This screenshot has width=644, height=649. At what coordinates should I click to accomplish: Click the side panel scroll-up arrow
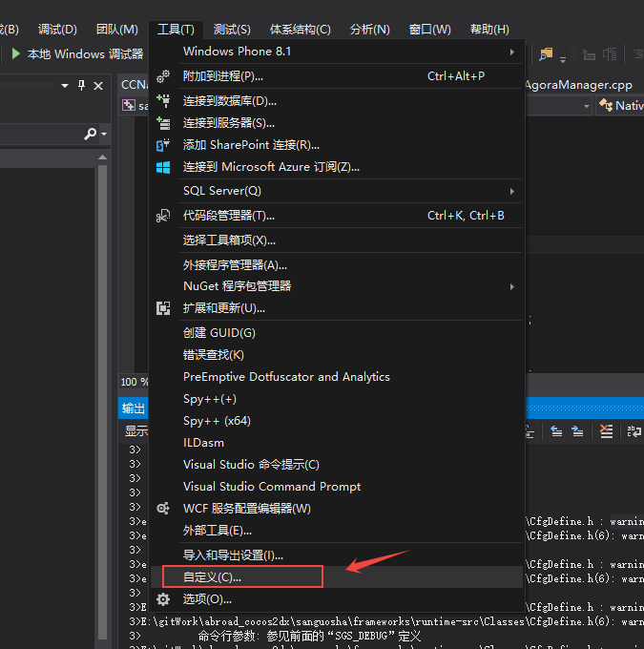103,157
